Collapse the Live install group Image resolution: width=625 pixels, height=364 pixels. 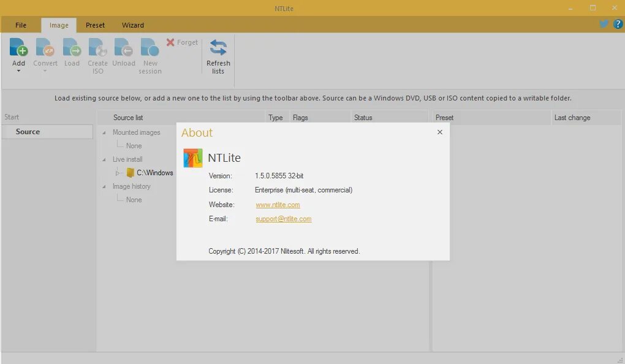[104, 159]
